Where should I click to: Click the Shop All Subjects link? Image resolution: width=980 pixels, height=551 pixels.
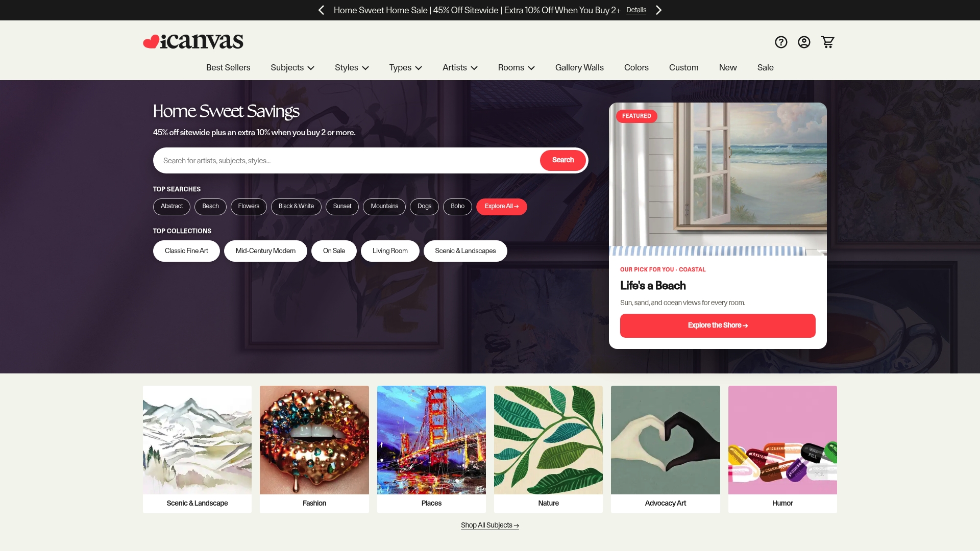489,525
